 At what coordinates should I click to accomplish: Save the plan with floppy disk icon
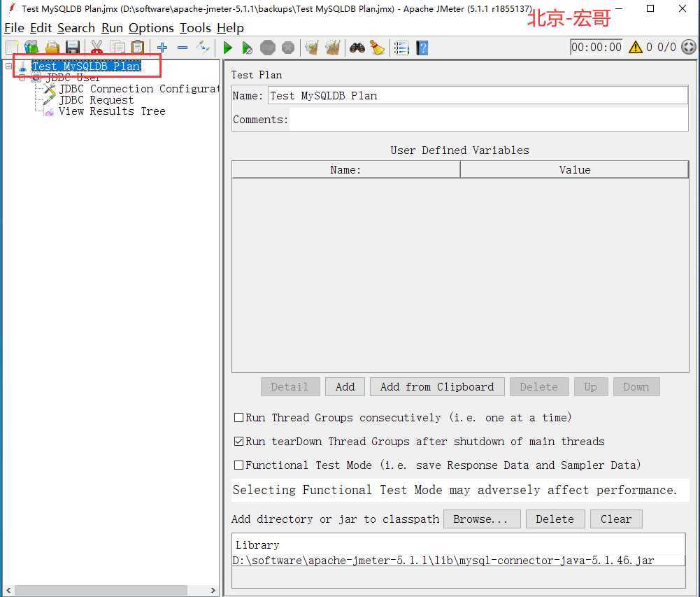tap(72, 48)
